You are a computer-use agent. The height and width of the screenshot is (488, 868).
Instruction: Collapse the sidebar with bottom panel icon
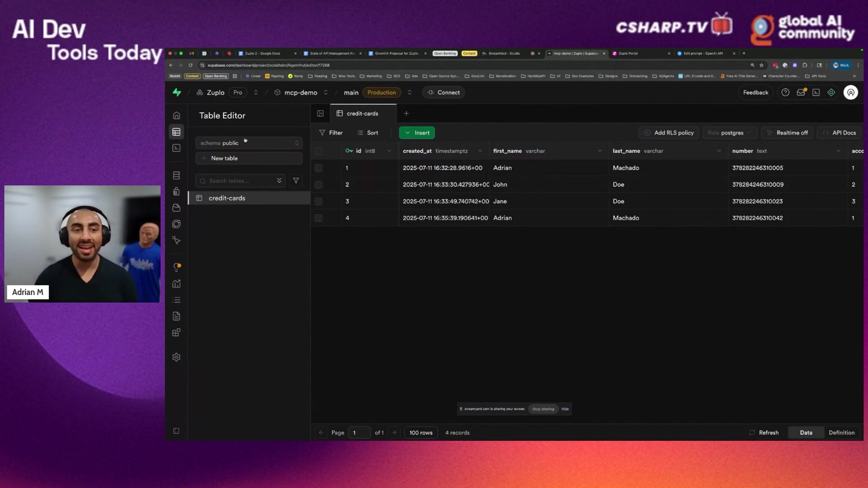[x=176, y=431]
